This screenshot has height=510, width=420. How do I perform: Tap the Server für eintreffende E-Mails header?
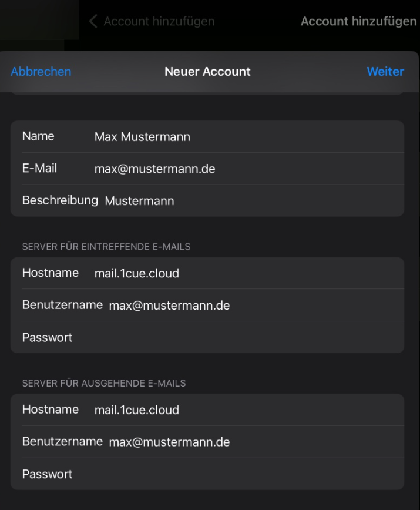pos(106,247)
